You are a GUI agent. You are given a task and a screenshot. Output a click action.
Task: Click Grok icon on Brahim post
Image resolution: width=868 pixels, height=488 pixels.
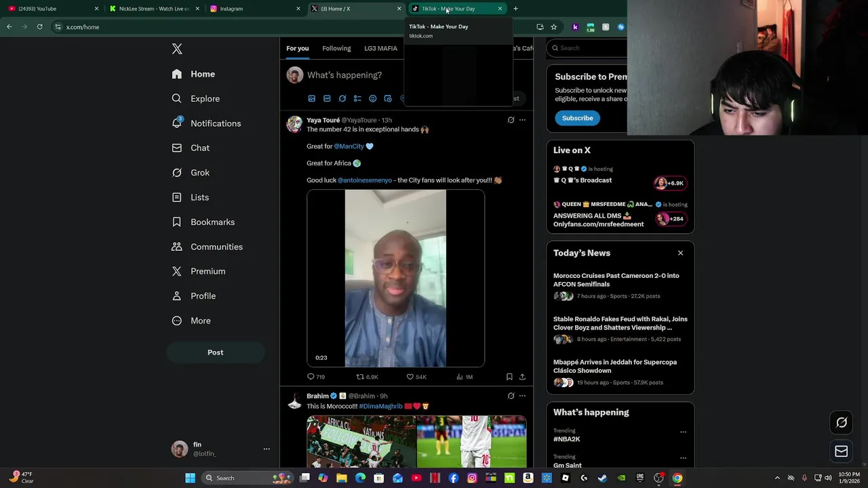[511, 396]
